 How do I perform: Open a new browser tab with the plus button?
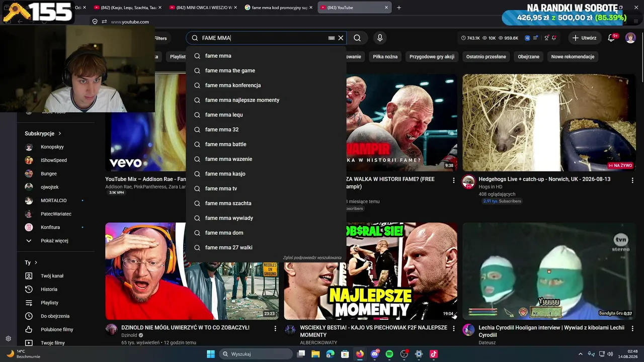(x=399, y=8)
